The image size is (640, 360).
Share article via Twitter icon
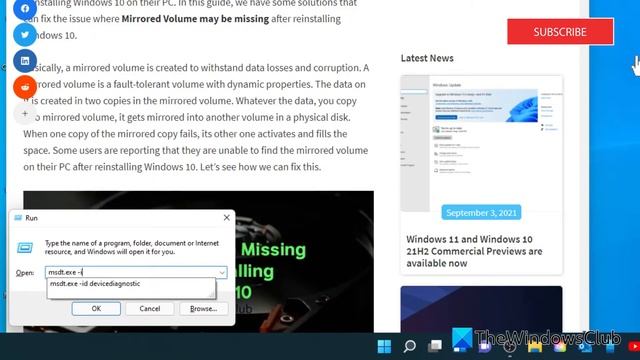point(25,35)
